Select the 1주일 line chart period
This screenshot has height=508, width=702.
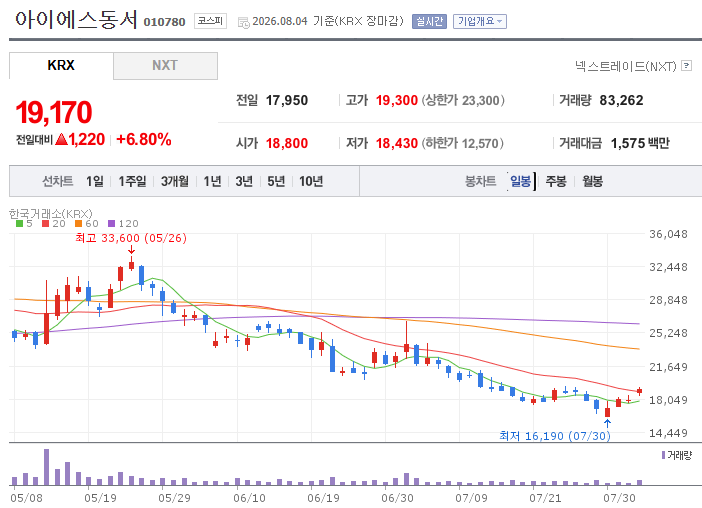132,181
